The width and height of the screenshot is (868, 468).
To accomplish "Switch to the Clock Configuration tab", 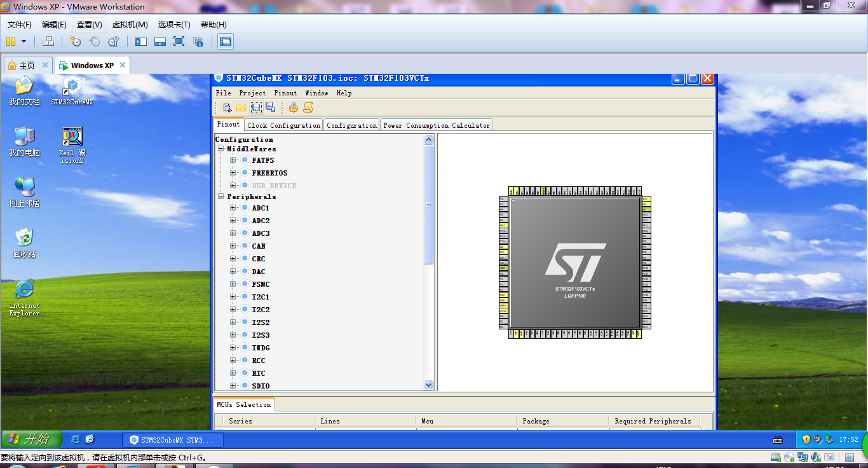I will coord(284,125).
